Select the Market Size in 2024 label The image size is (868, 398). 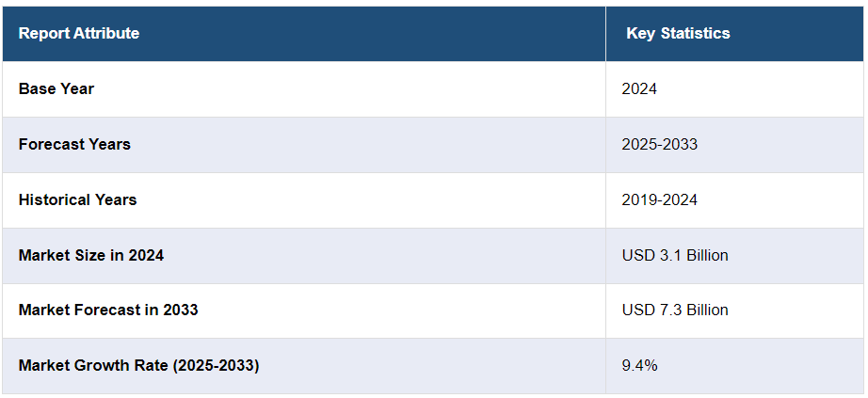point(91,255)
